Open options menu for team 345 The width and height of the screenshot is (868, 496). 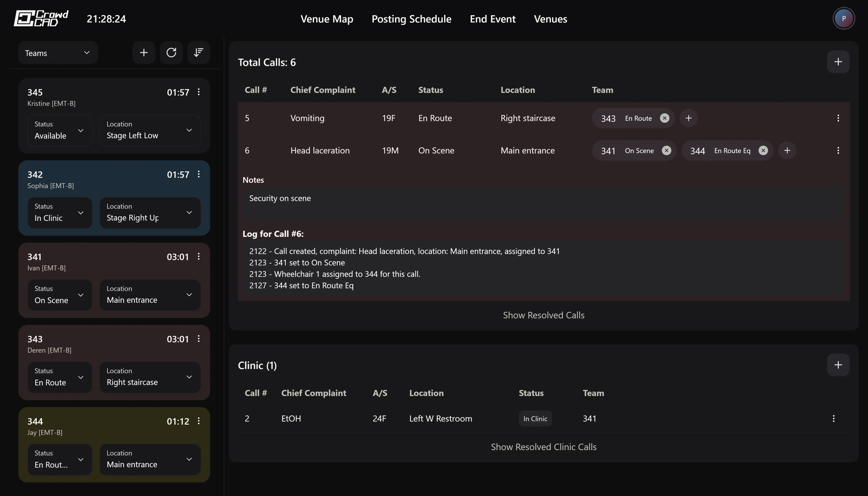click(199, 92)
